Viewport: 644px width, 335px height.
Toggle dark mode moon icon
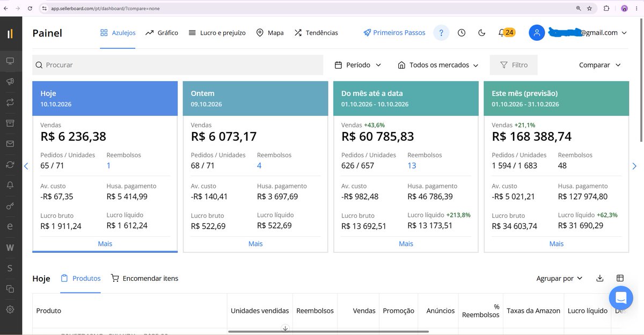pyautogui.click(x=481, y=33)
